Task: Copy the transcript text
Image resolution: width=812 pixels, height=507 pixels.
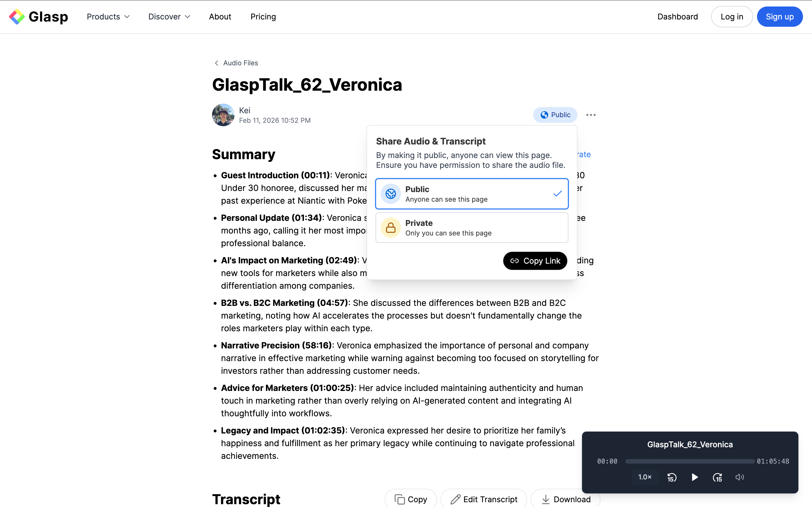Action: 411,499
